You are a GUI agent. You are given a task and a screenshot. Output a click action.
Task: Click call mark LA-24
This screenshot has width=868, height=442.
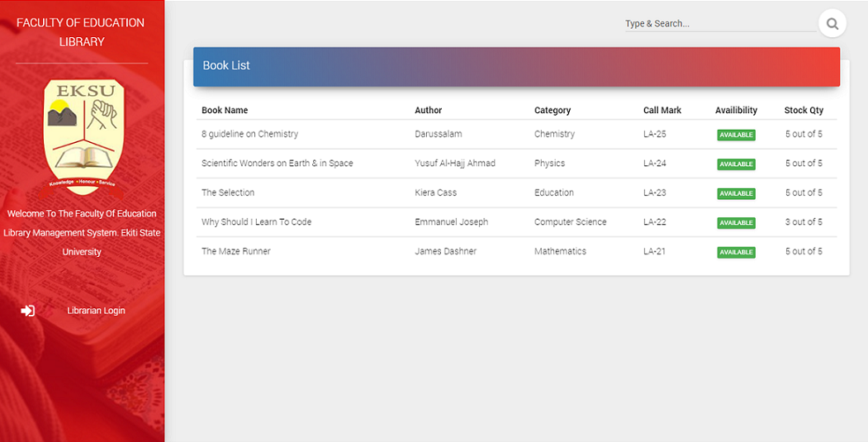tap(655, 164)
